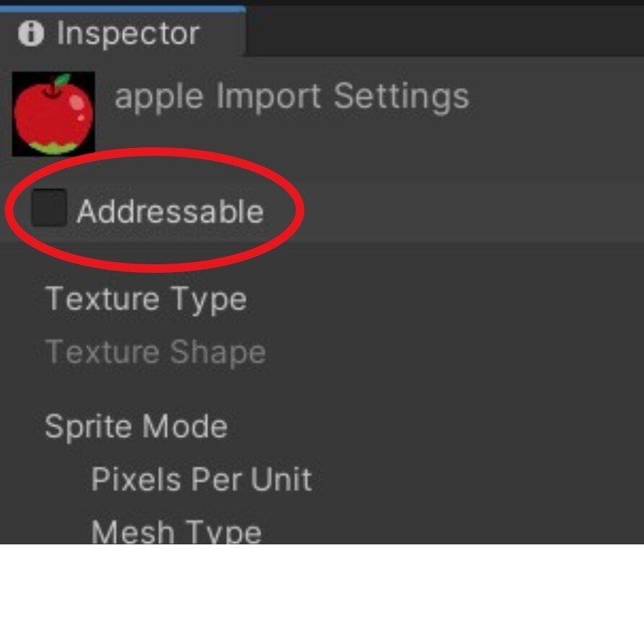
Task: Select the Pixels Per Unit setting
Action: 201,479
